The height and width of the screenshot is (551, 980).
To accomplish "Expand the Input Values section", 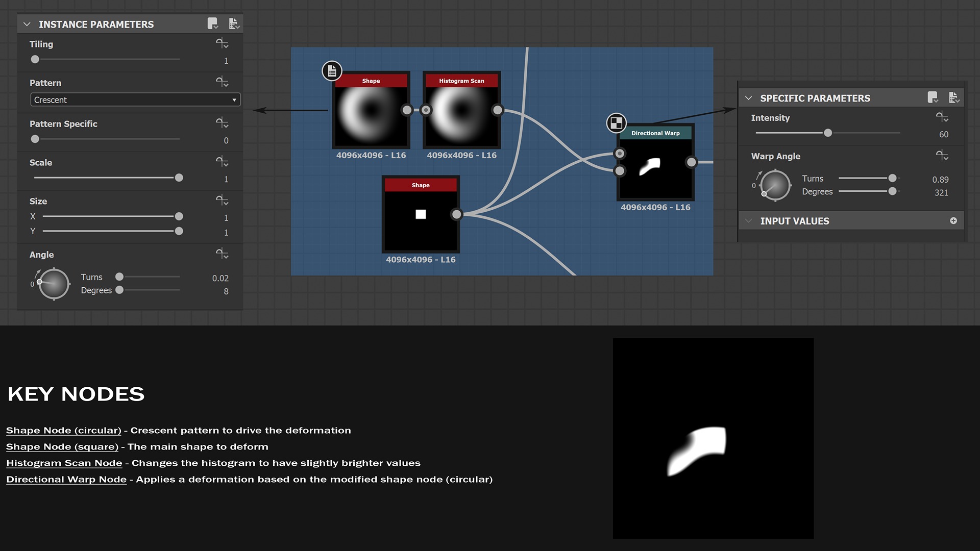I will click(x=748, y=221).
